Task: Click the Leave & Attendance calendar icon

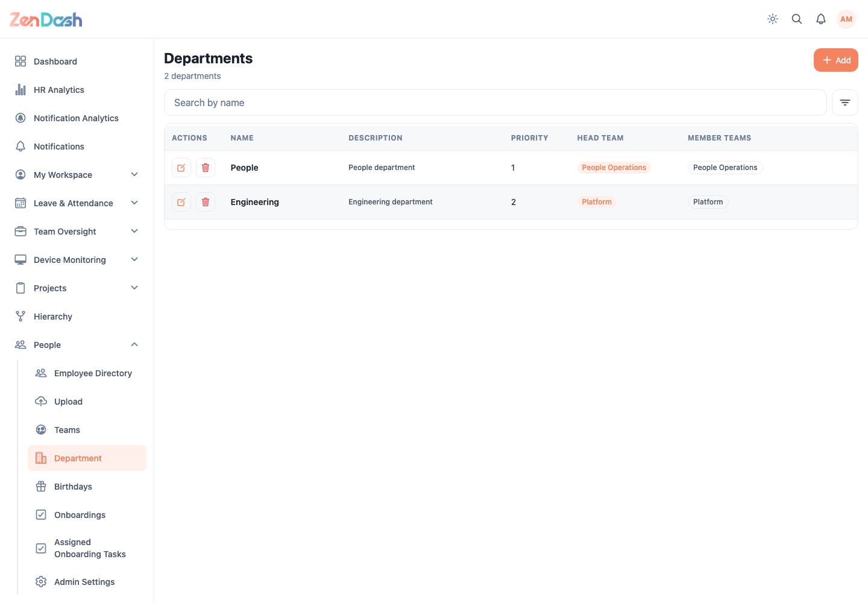Action: (20, 203)
